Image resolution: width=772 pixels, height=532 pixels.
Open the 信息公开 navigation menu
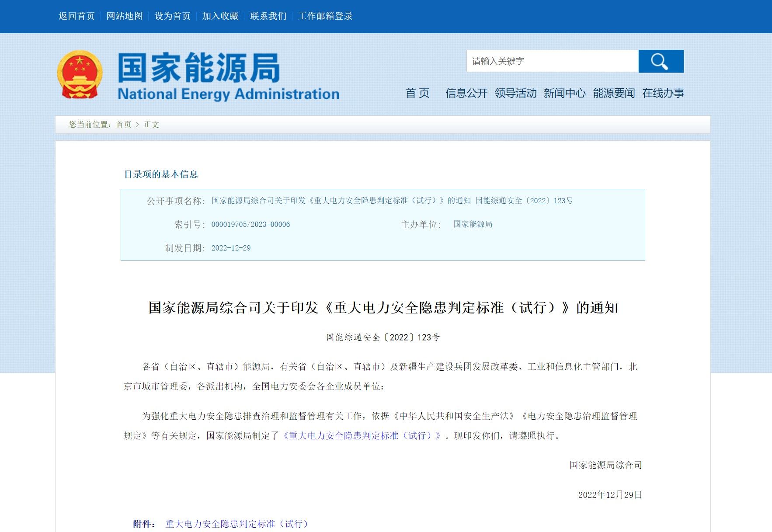point(466,93)
